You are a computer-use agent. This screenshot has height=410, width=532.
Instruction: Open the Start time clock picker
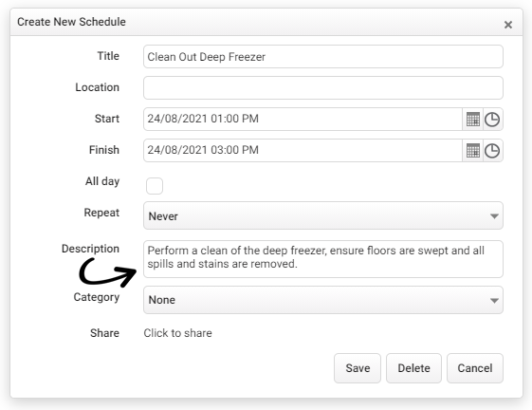[492, 120]
